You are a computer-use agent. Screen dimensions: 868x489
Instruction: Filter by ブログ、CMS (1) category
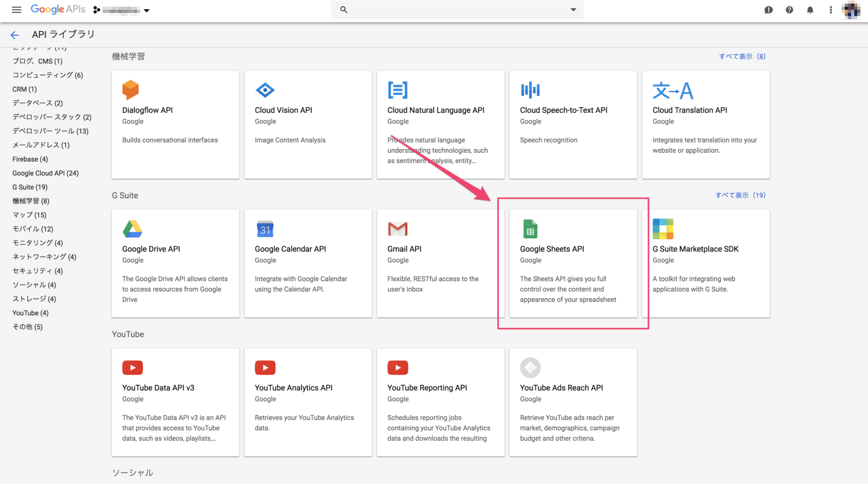tap(38, 61)
